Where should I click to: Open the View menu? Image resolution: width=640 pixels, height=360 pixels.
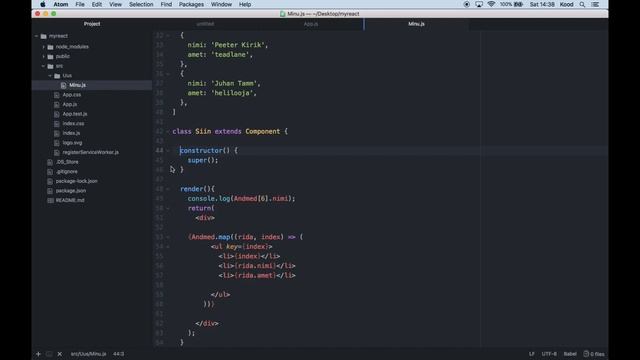116,4
